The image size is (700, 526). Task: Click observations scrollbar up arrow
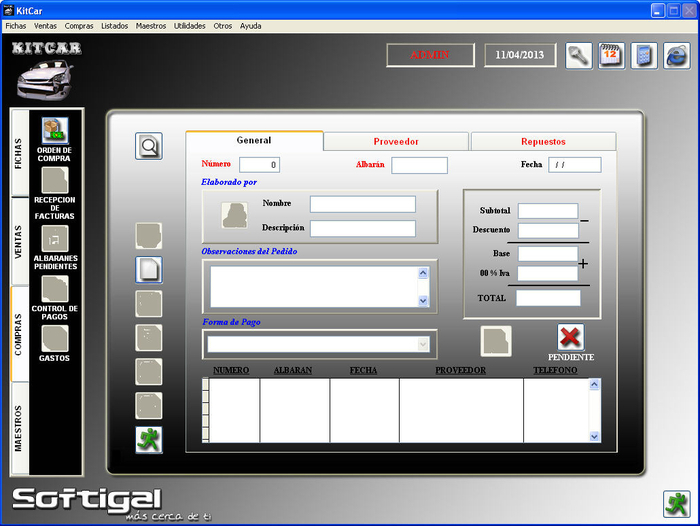[x=423, y=273]
